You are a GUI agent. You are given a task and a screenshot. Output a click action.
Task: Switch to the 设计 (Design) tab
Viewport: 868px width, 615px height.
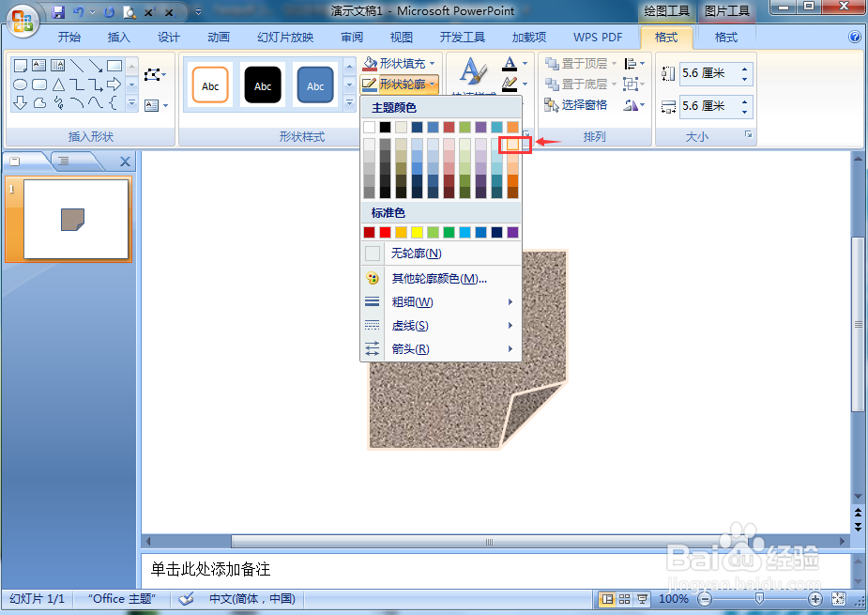(x=168, y=38)
